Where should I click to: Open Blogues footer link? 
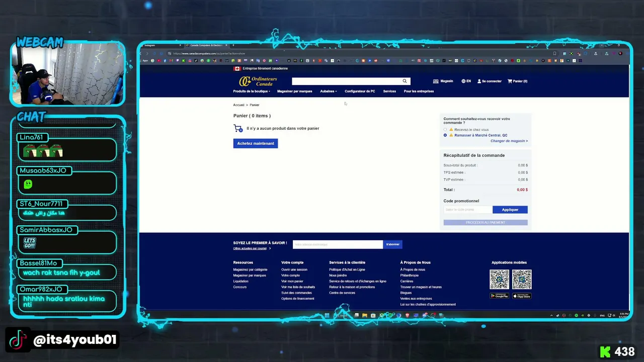coord(406,293)
